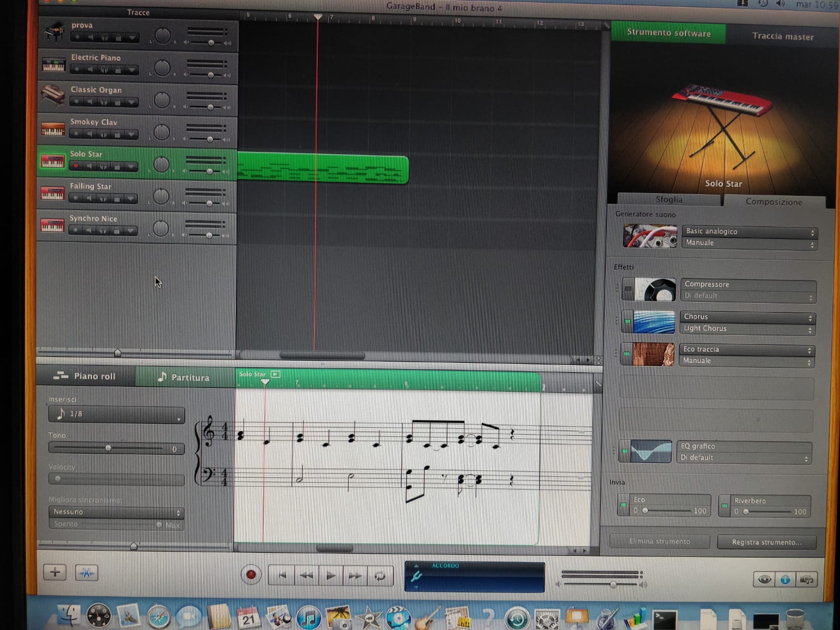The image size is (840, 630).
Task: Switch to the Piano roll view
Action: [85, 376]
